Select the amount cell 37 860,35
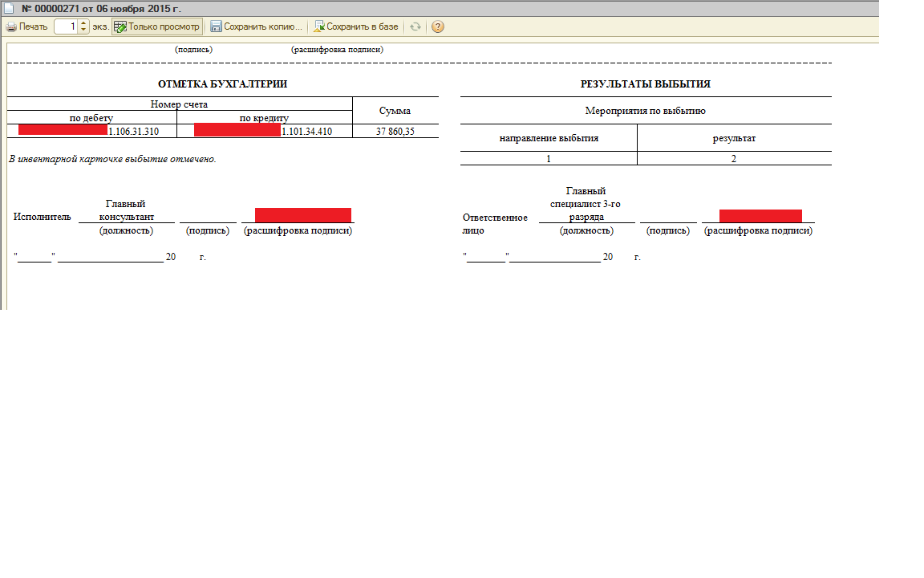Screen dimensions: 924x578 (x=395, y=131)
